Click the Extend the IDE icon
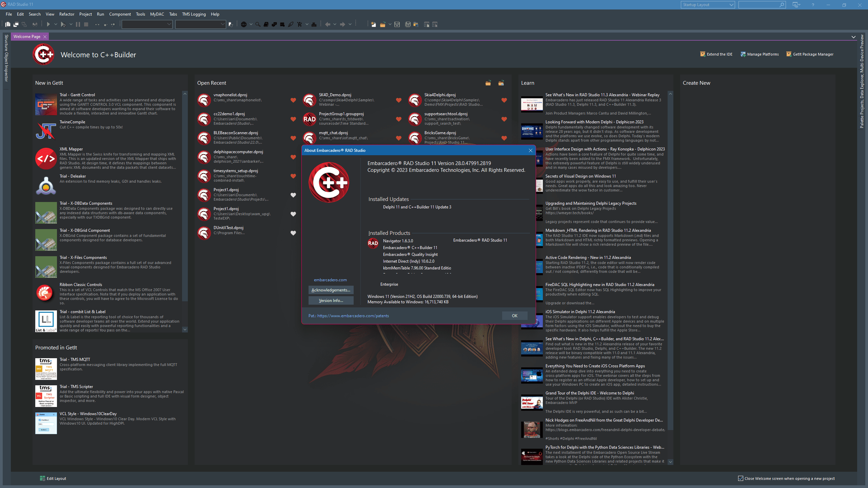This screenshot has height=488, width=868. (703, 54)
